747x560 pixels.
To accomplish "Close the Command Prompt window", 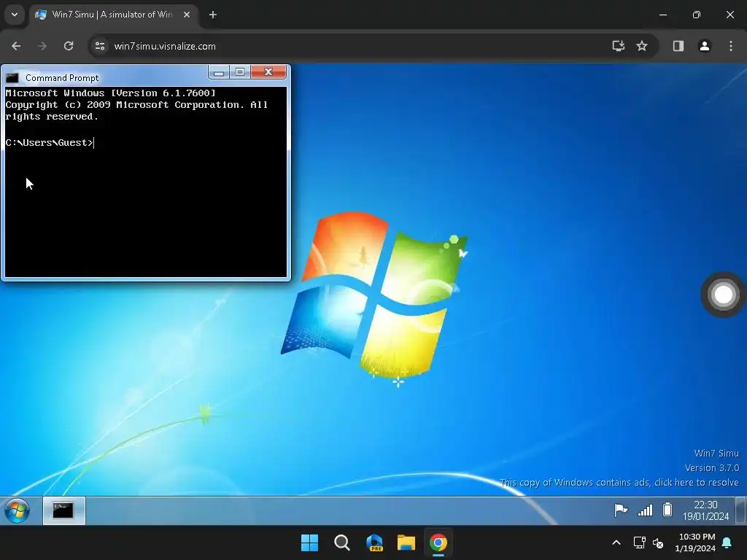I will click(268, 72).
